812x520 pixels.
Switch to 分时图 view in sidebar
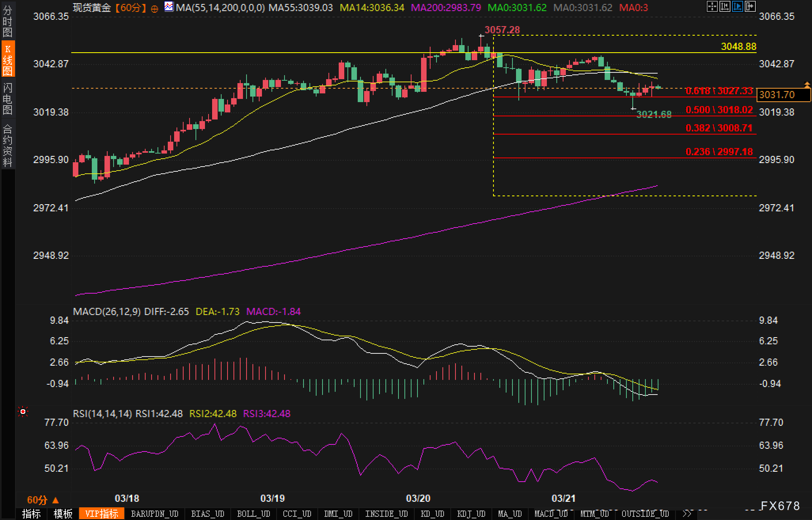point(8,21)
